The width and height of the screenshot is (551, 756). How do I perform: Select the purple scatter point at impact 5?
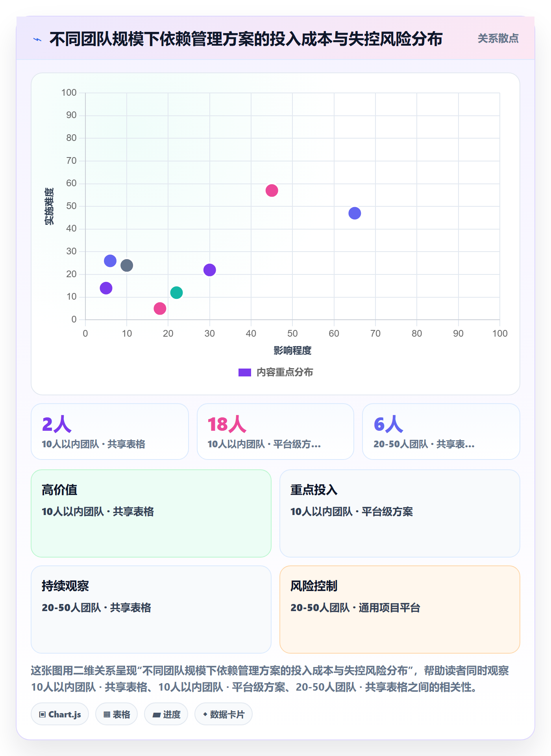coord(106,288)
